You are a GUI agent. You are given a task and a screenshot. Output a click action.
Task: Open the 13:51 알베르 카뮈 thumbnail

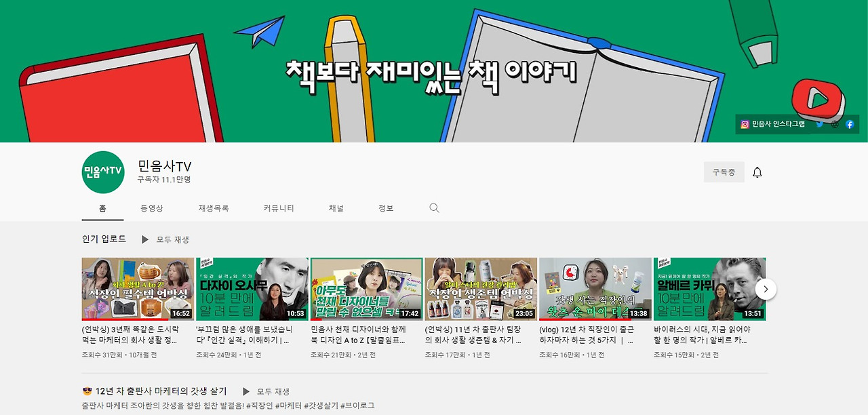coord(710,289)
